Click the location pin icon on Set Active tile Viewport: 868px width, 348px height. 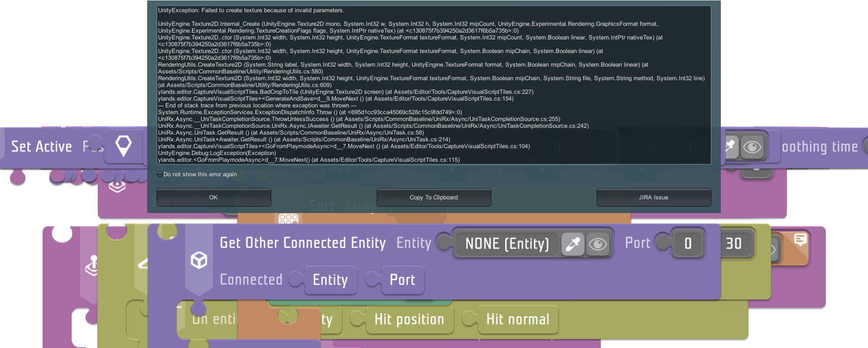[123, 146]
